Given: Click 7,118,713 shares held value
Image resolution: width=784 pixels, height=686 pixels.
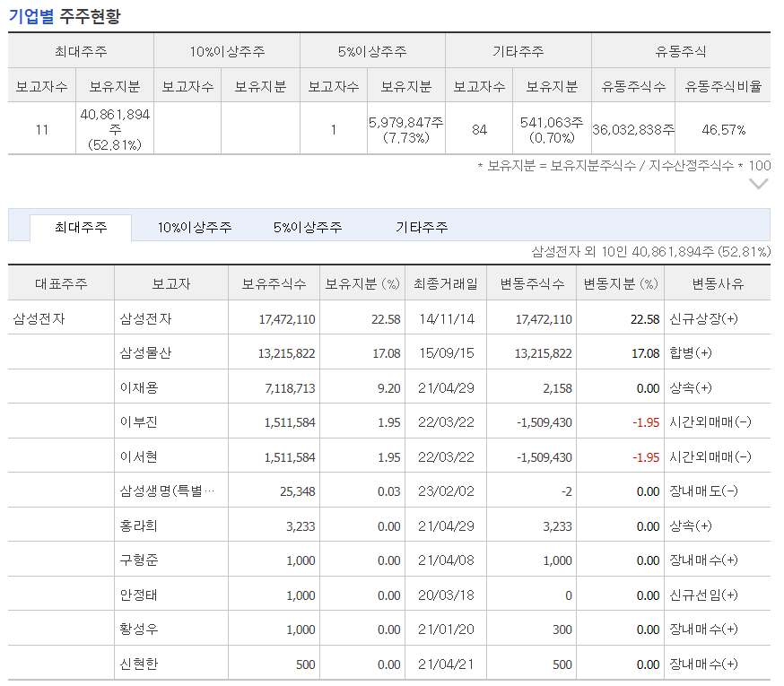Looking at the screenshot, I should click(290, 388).
